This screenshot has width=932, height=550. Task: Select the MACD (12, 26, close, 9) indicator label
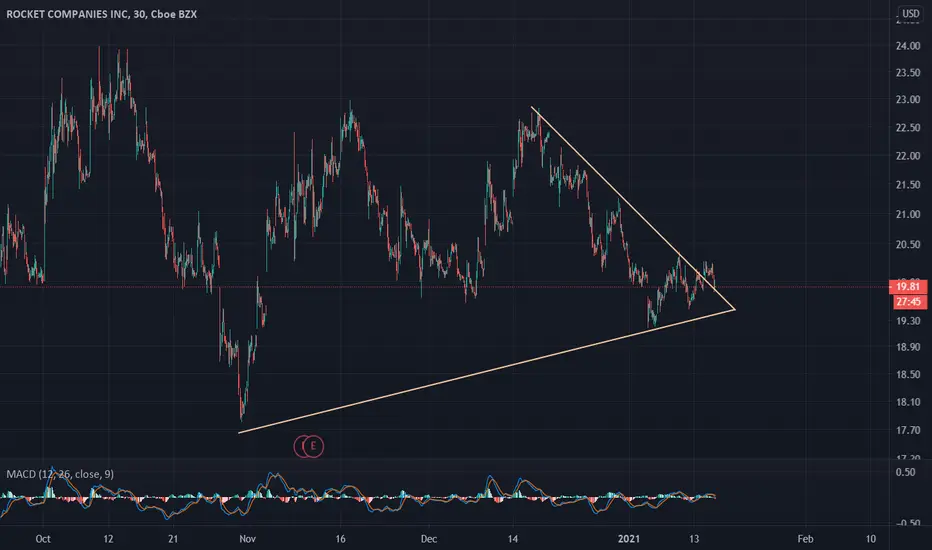coord(60,474)
